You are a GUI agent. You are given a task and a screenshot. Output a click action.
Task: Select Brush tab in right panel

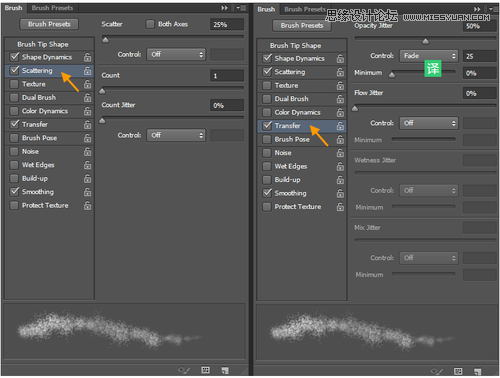click(266, 9)
